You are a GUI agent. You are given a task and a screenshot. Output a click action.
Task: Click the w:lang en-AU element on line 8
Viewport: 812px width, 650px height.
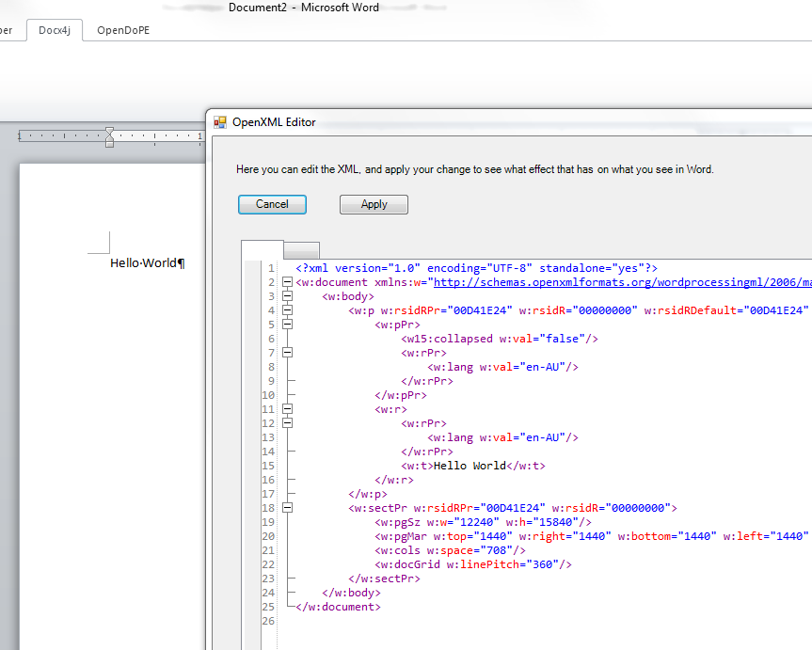502,367
